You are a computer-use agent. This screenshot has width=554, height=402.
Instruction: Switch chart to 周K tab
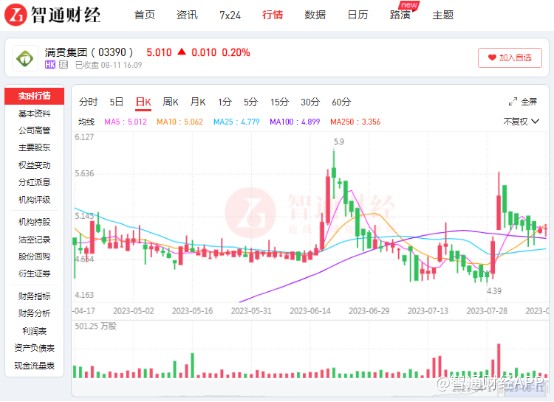click(170, 102)
